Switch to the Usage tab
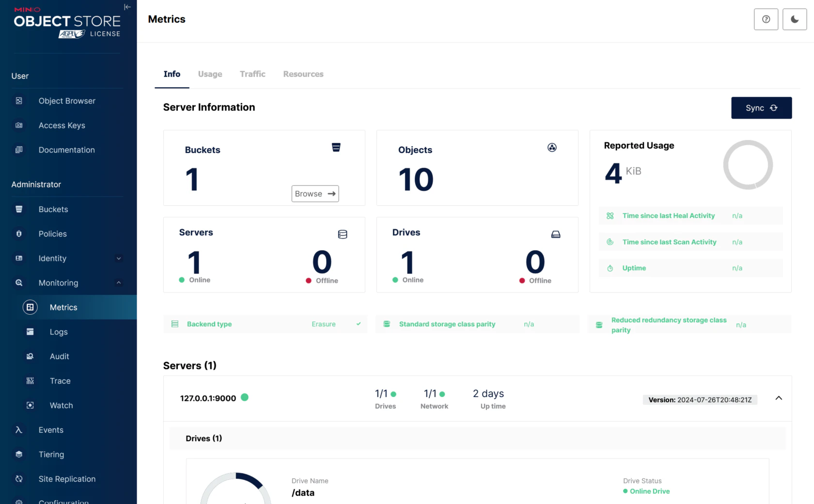 click(210, 74)
